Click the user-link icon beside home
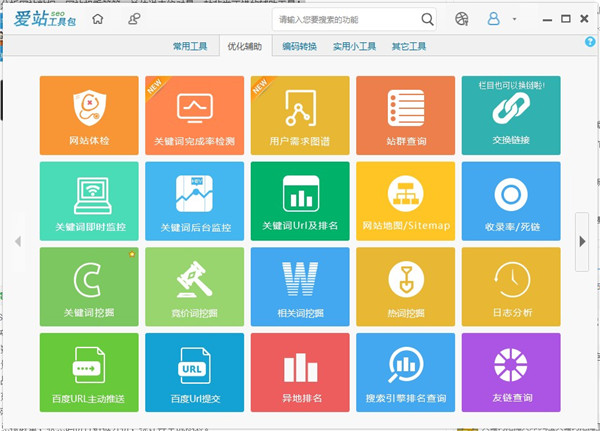This screenshot has width=600, height=431. (x=134, y=18)
